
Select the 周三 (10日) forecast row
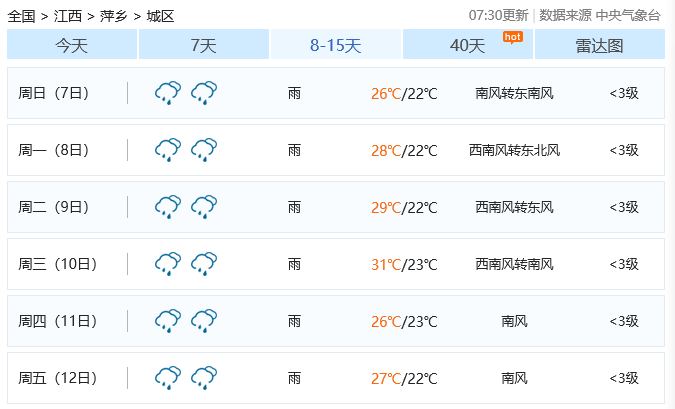(336, 264)
